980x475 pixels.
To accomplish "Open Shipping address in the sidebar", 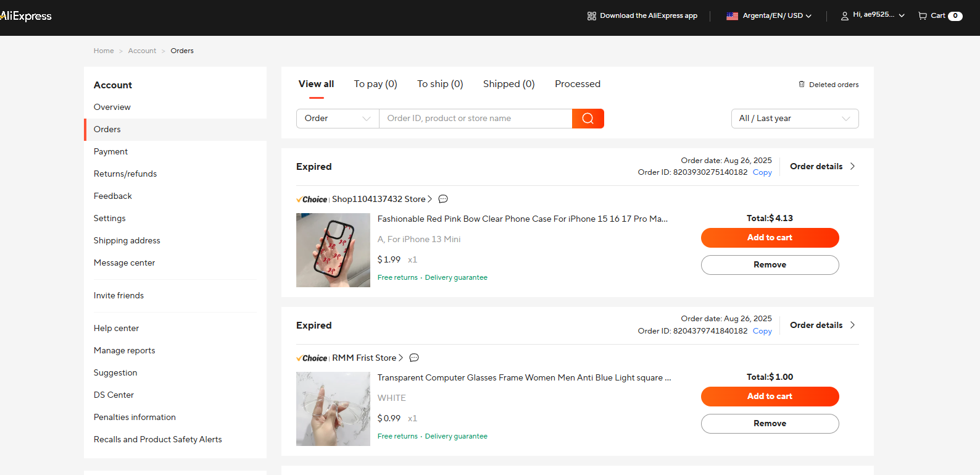I will tap(127, 241).
